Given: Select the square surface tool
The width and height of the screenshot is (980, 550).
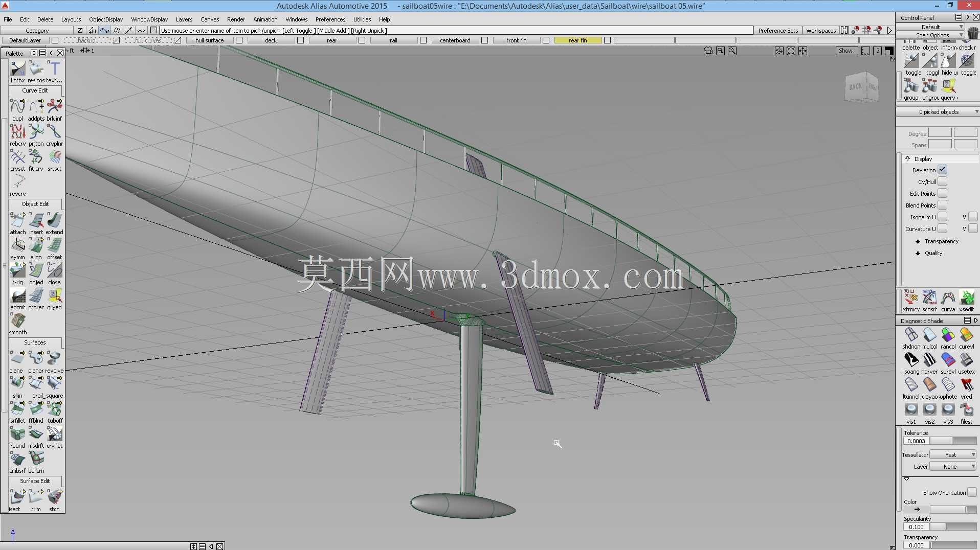Looking at the screenshot, I should [x=54, y=383].
